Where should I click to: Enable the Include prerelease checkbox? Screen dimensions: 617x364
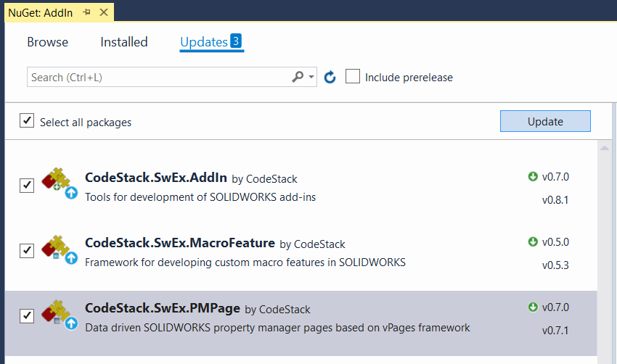point(353,76)
